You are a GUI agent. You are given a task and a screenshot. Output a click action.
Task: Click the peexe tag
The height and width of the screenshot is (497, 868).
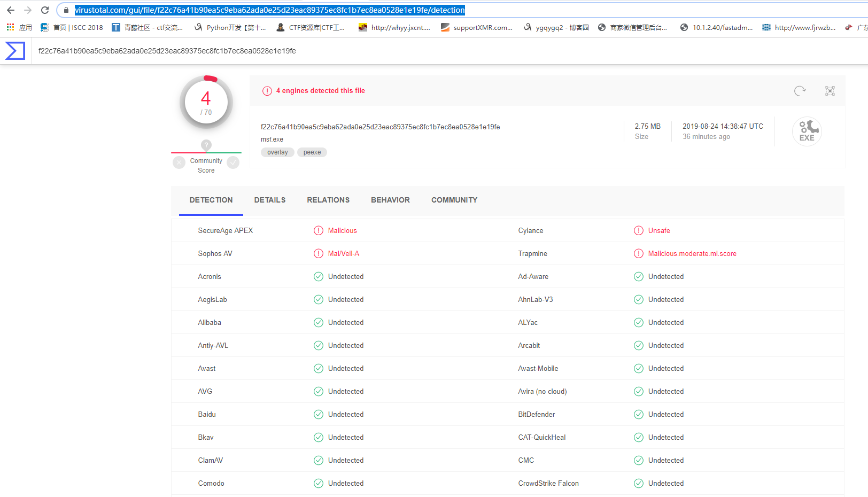[x=312, y=152]
